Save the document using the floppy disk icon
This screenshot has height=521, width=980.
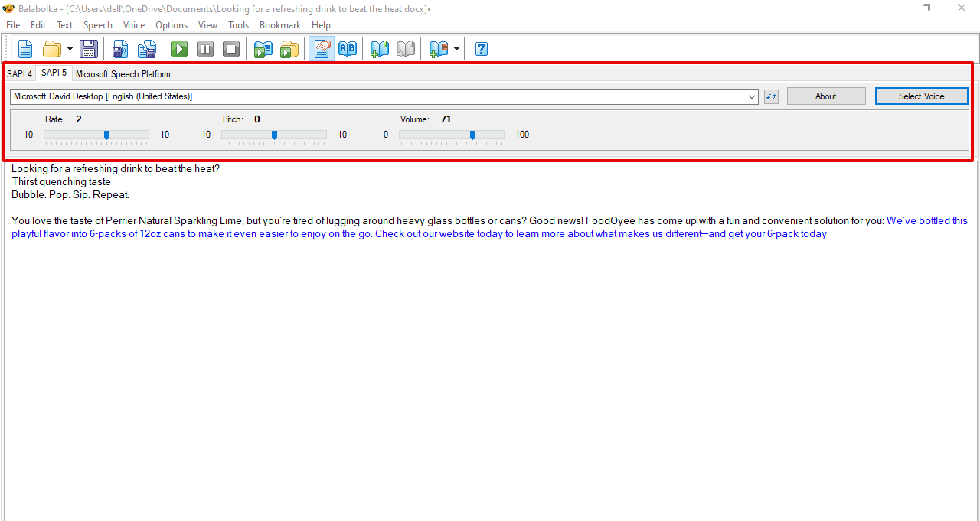(89, 49)
